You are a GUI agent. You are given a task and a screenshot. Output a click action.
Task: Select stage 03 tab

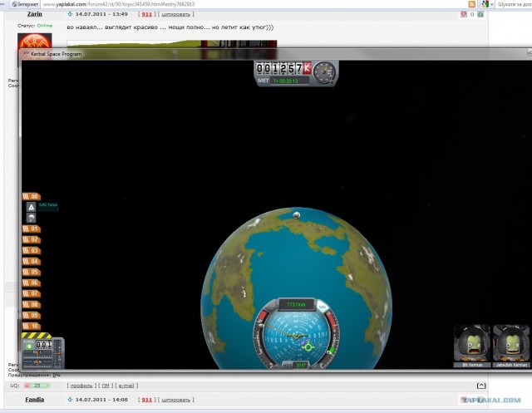[x=32, y=251]
